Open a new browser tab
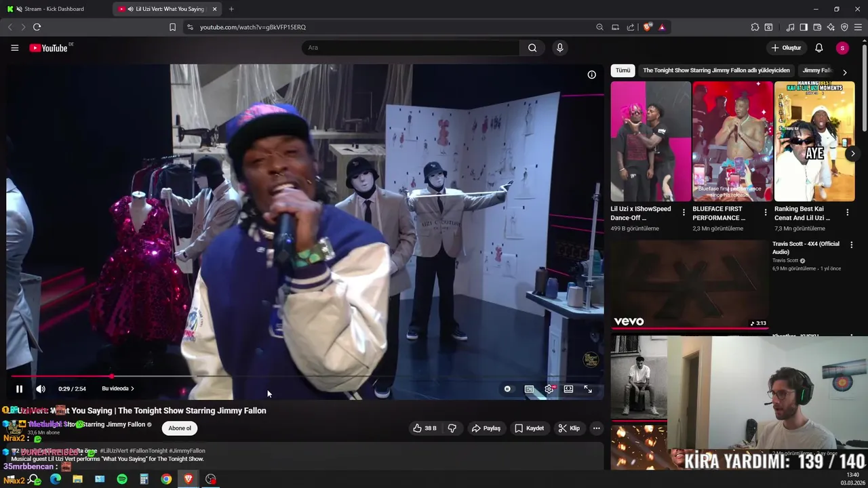 [231, 9]
